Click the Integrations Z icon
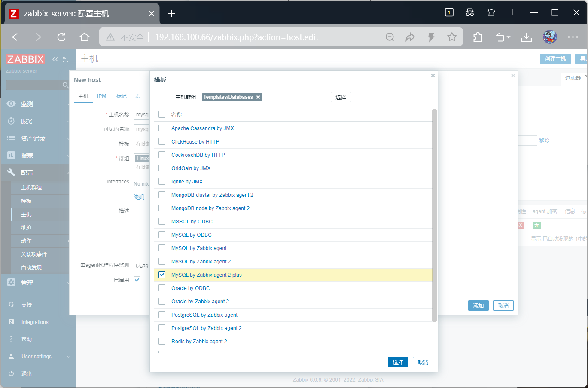 (x=11, y=322)
